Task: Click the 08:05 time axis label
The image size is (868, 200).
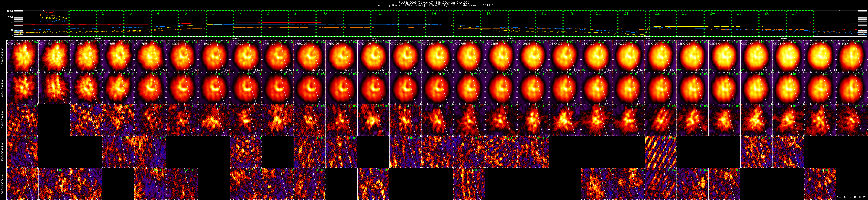Action: pyautogui.click(x=647, y=39)
